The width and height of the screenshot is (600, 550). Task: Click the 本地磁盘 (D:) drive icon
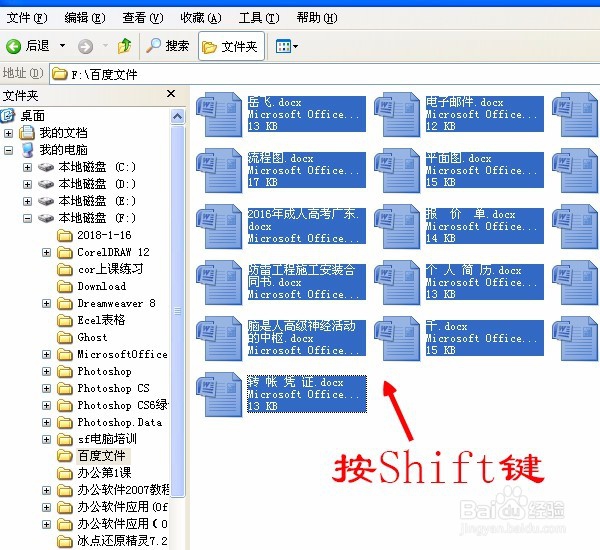click(x=46, y=184)
